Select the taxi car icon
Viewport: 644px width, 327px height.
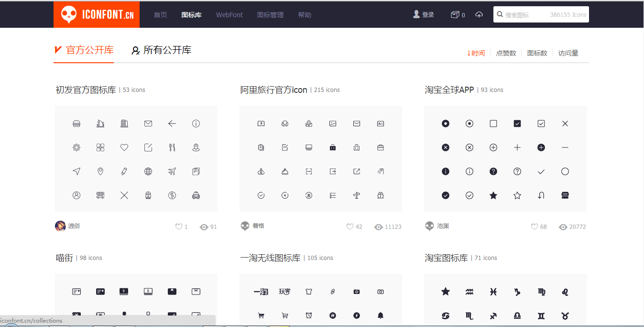196,195
